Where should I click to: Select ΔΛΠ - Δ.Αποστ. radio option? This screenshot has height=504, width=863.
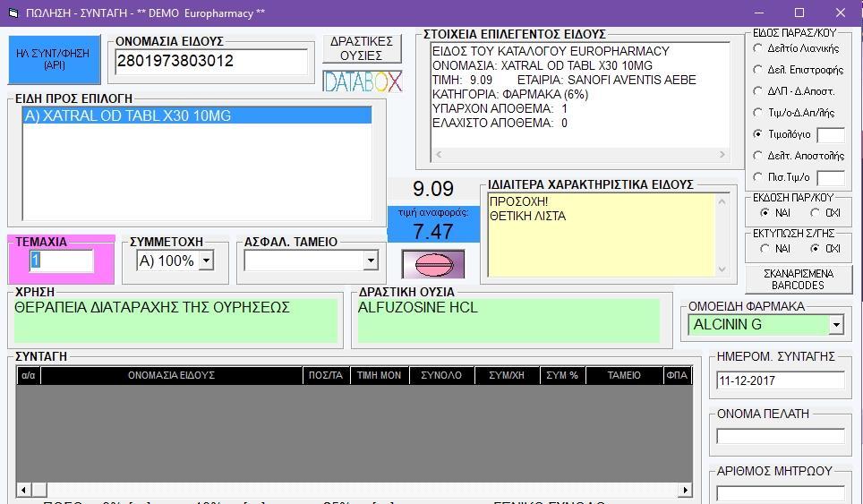click(757, 91)
